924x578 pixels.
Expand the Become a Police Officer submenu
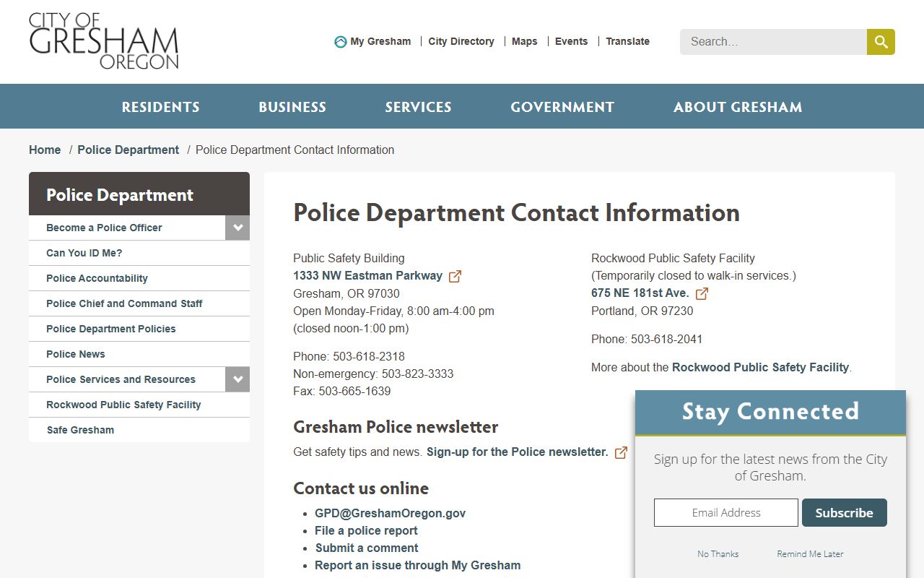tap(237, 228)
